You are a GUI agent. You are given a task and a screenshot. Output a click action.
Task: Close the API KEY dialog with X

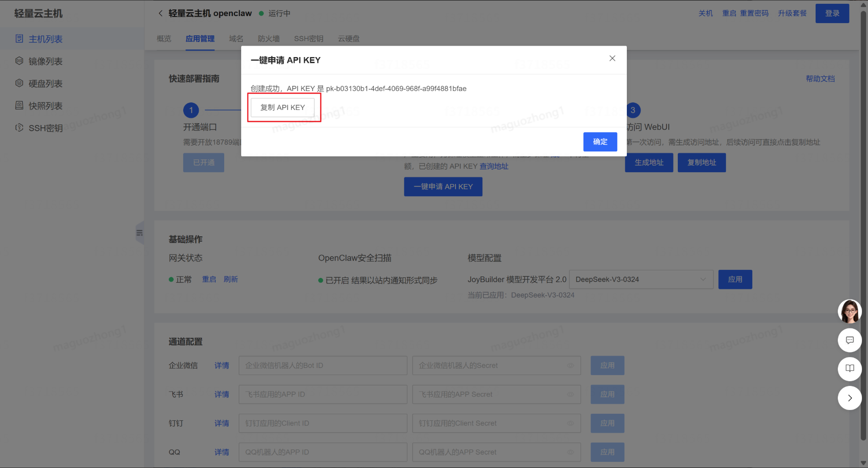click(612, 58)
